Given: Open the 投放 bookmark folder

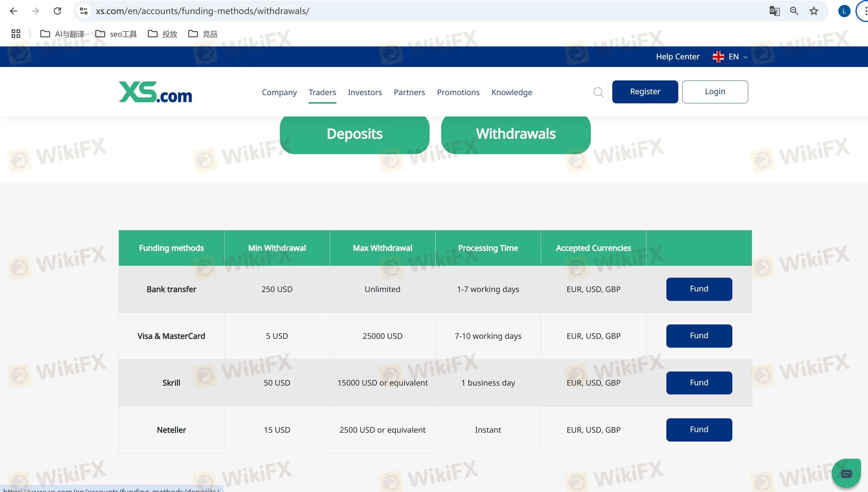Looking at the screenshot, I should (x=163, y=34).
